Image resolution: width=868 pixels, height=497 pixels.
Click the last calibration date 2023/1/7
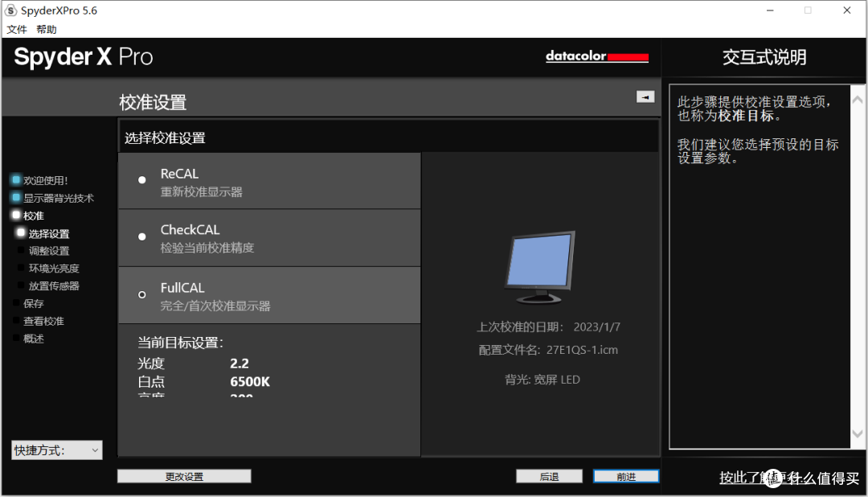[x=596, y=327]
